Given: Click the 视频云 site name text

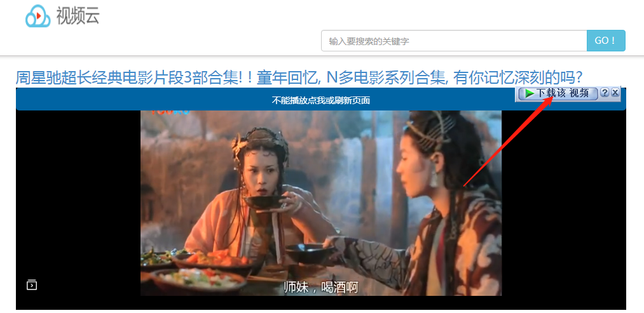Looking at the screenshot, I should 78,16.
